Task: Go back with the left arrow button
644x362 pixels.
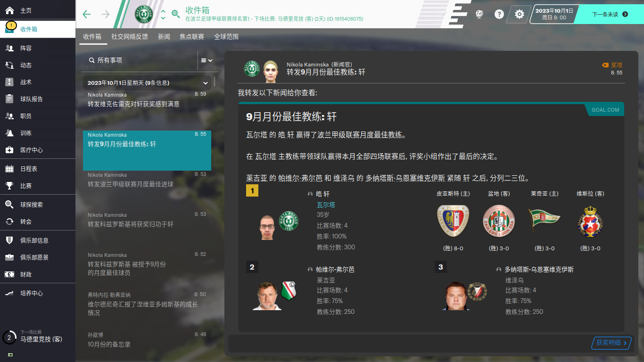Action: pyautogui.click(x=87, y=14)
